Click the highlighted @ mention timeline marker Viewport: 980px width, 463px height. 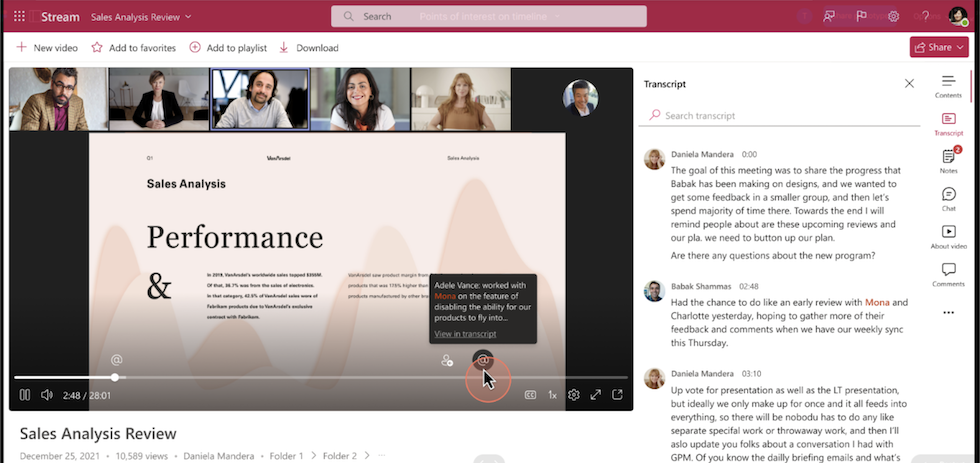(x=482, y=360)
